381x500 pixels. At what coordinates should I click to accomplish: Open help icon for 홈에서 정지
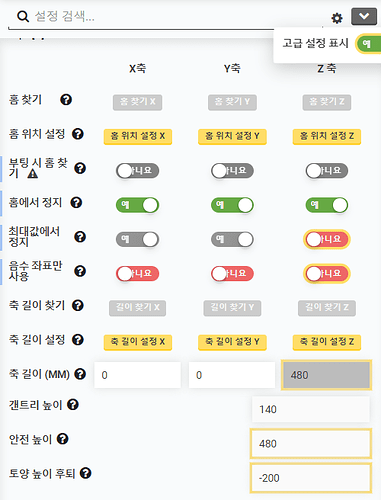pyautogui.click(x=76, y=202)
